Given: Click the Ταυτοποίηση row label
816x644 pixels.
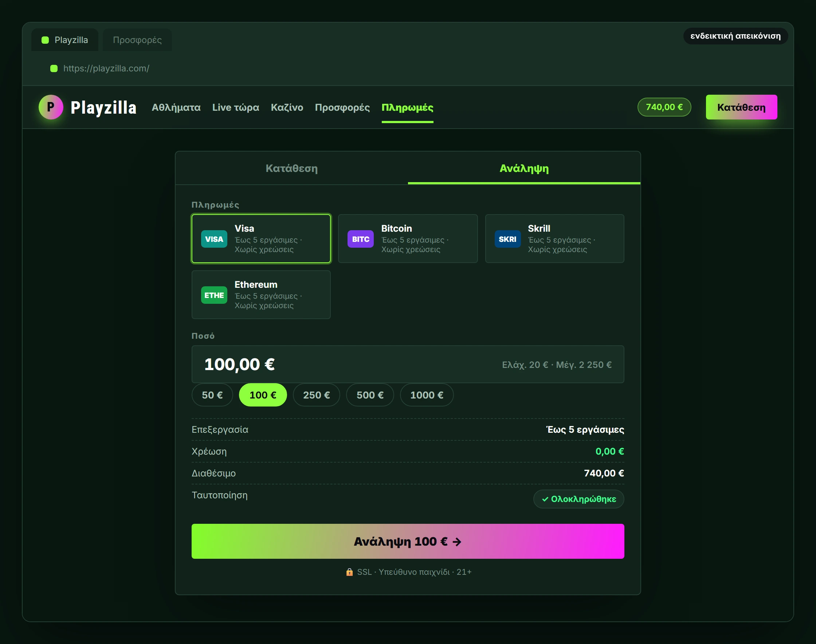Looking at the screenshot, I should coord(220,495).
